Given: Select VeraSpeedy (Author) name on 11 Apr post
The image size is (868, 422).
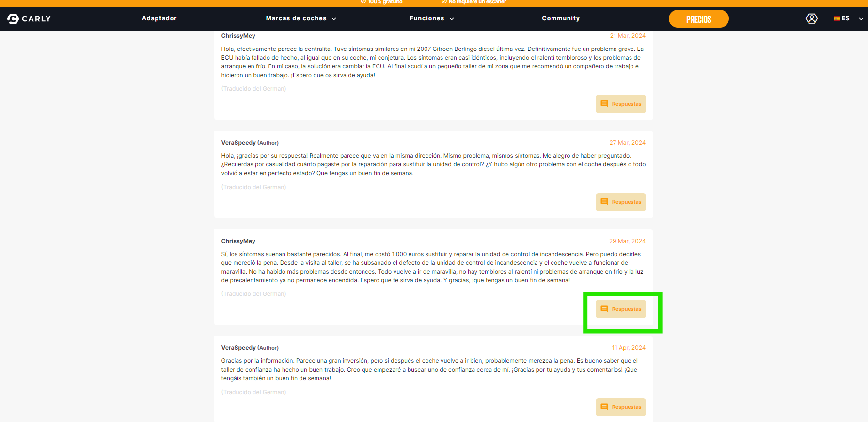Looking at the screenshot, I should point(250,348).
